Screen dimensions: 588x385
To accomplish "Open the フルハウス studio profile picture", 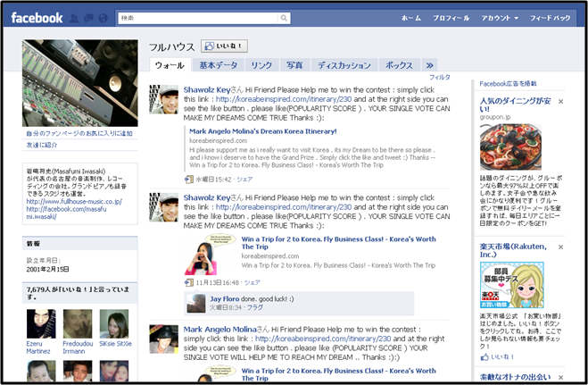I will [80, 83].
